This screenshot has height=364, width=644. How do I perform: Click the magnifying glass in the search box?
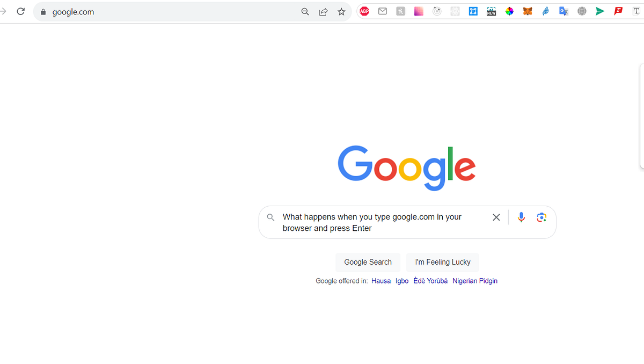click(270, 217)
